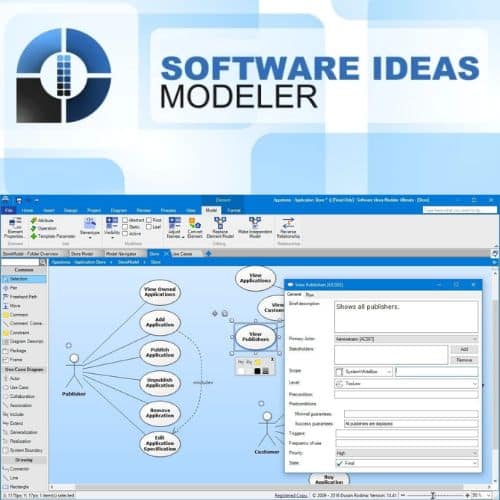Viewport: 500px width, 500px height.
Task: Click the zoom slider in status bar
Action: tap(433, 495)
